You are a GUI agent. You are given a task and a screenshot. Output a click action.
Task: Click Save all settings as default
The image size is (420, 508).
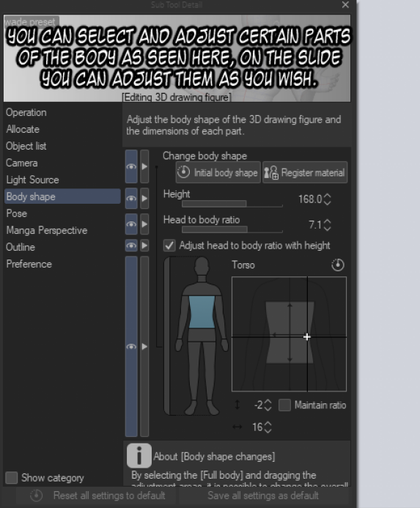click(x=263, y=496)
